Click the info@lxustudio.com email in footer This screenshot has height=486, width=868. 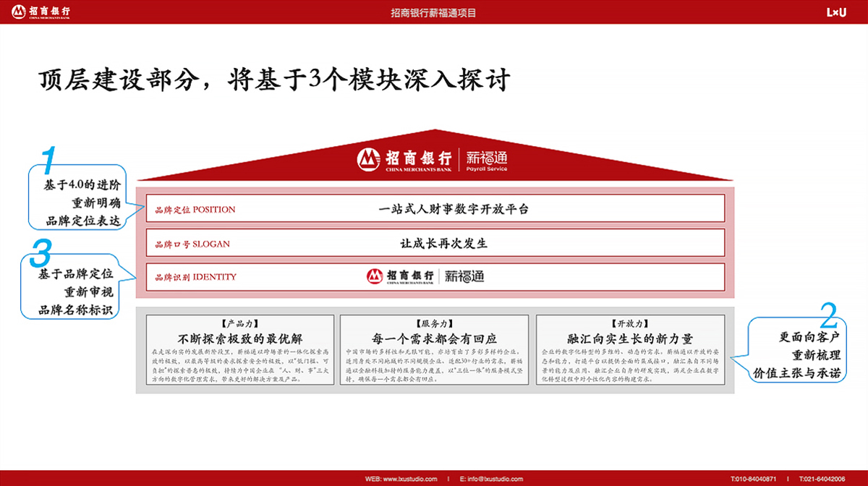coord(495,478)
